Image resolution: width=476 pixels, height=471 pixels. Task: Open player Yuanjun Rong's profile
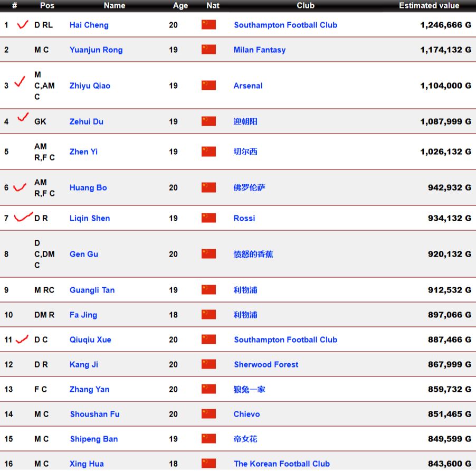tap(96, 50)
